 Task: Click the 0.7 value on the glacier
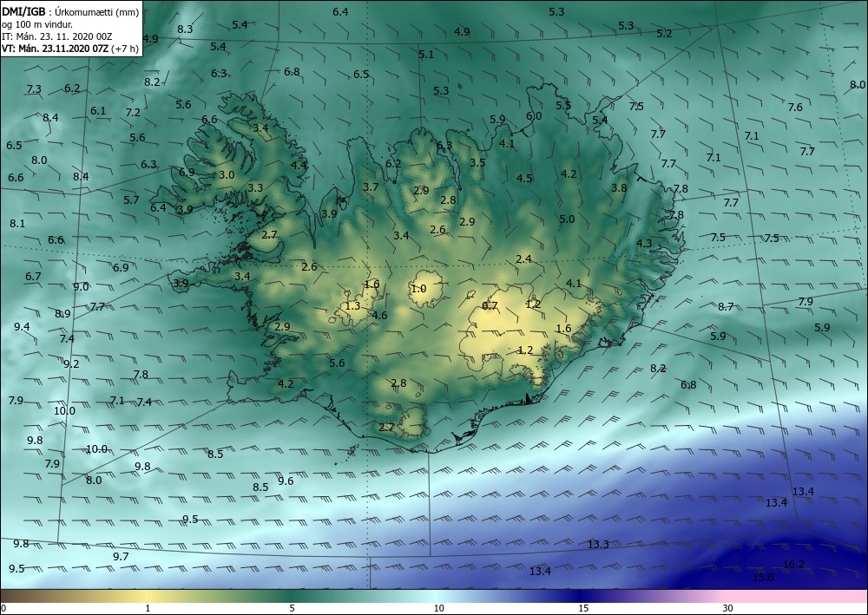(x=490, y=306)
